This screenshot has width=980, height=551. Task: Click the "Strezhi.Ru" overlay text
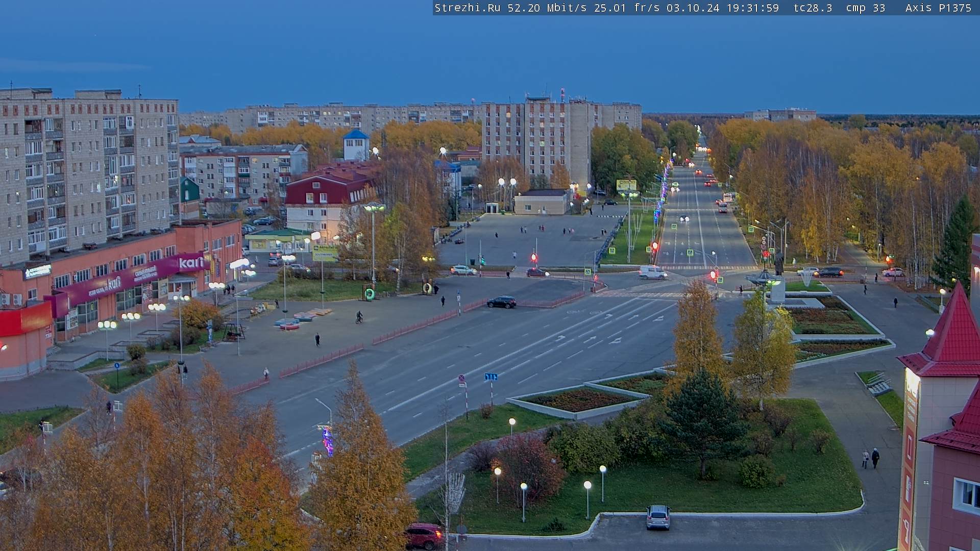467,8
